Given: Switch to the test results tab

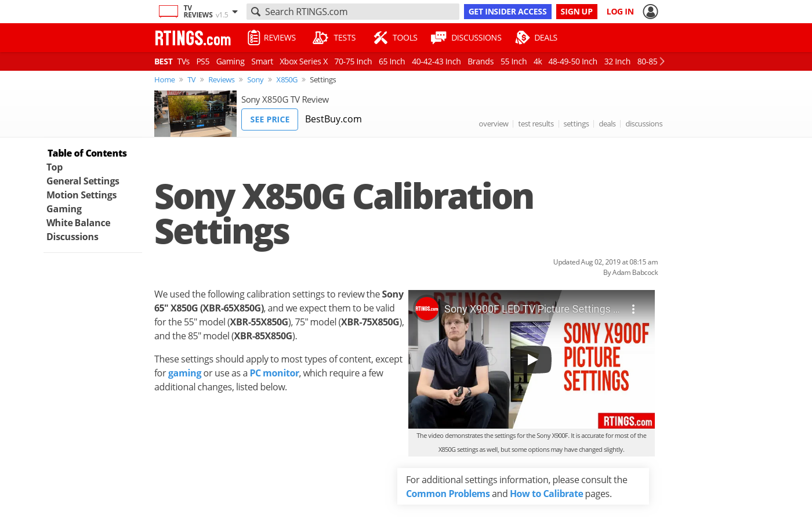Looking at the screenshot, I should click(x=536, y=124).
